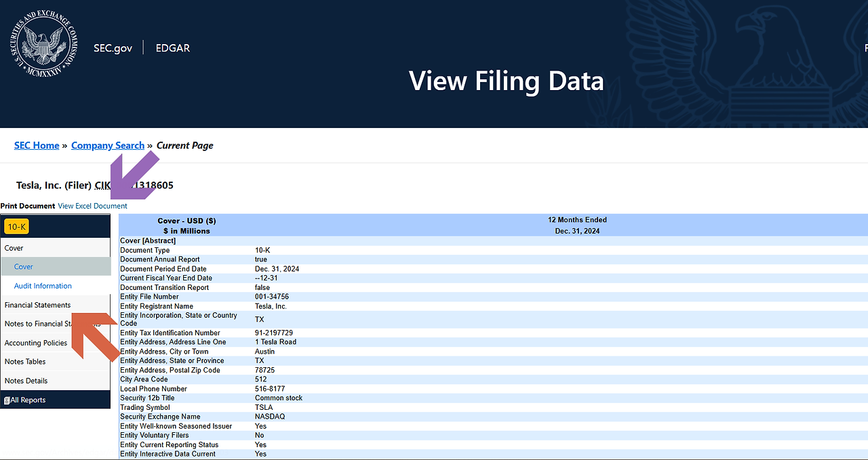Click the 10-K value in table
The width and height of the screenshot is (868, 460).
coord(264,250)
